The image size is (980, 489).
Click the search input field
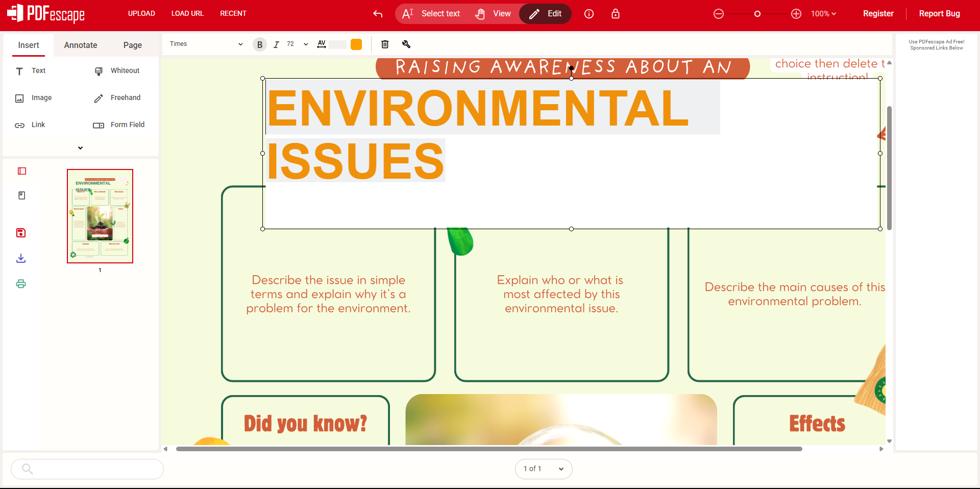(x=87, y=469)
